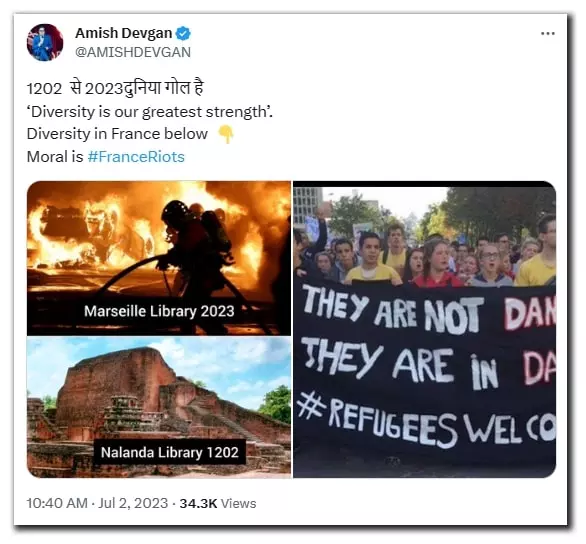Open Amish Devgan's profile avatar
Screen dimensions: 586x544
coord(45,42)
